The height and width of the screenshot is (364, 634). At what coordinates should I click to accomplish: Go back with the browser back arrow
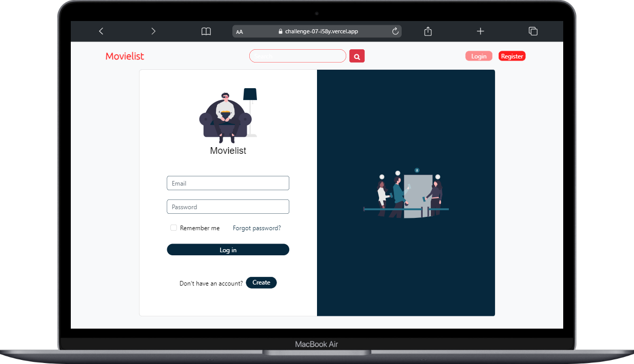(101, 31)
